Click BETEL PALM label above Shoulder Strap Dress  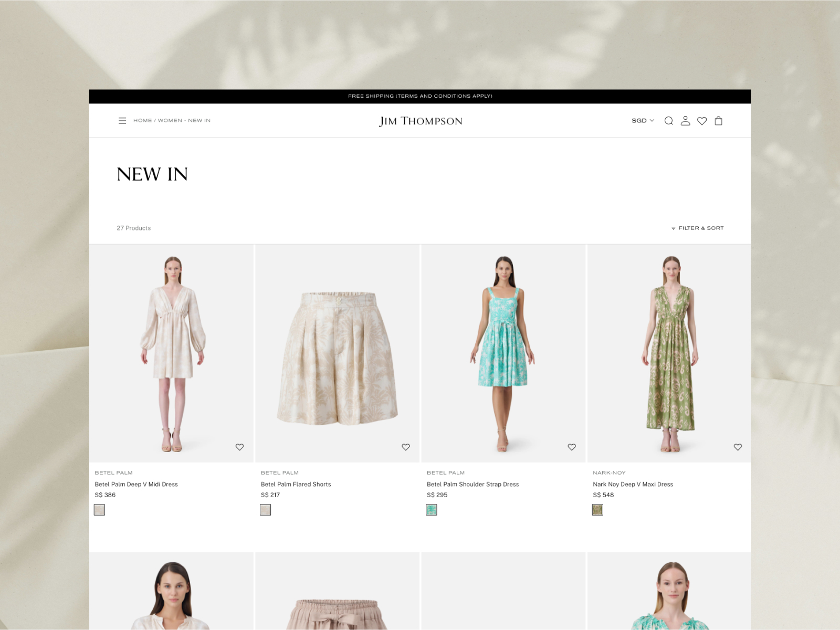pos(446,473)
